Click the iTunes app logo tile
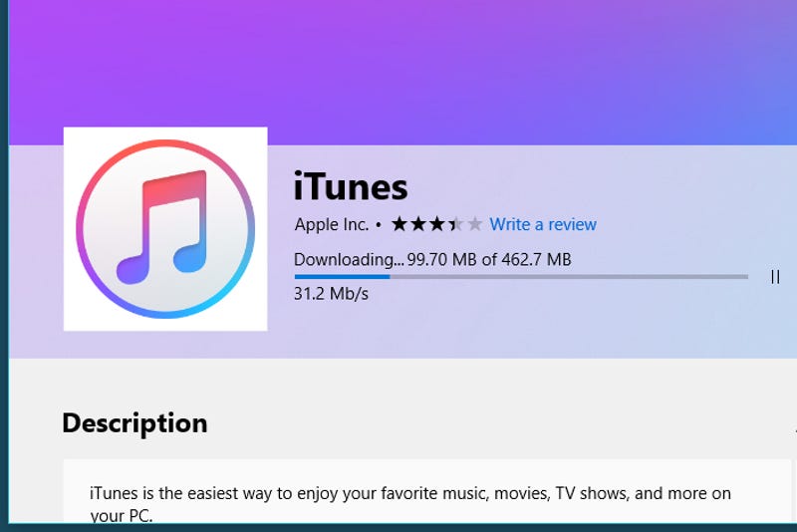The width and height of the screenshot is (797, 532). (x=165, y=229)
